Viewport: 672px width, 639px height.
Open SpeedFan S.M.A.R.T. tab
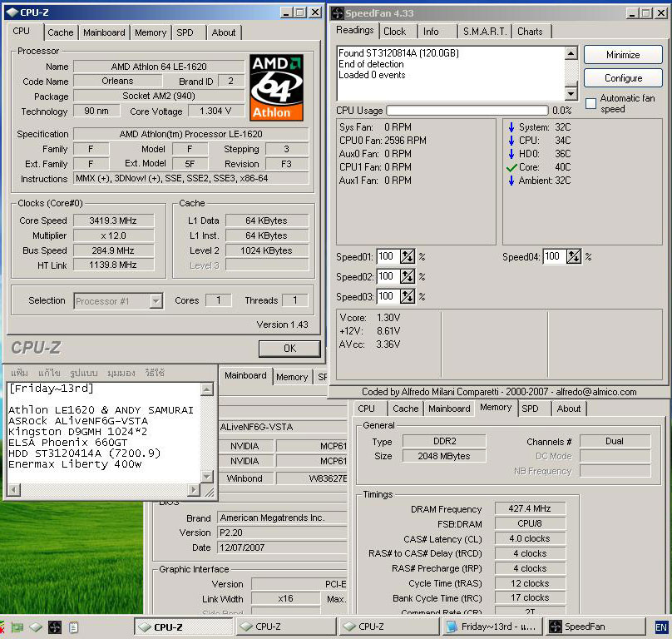coord(485,32)
